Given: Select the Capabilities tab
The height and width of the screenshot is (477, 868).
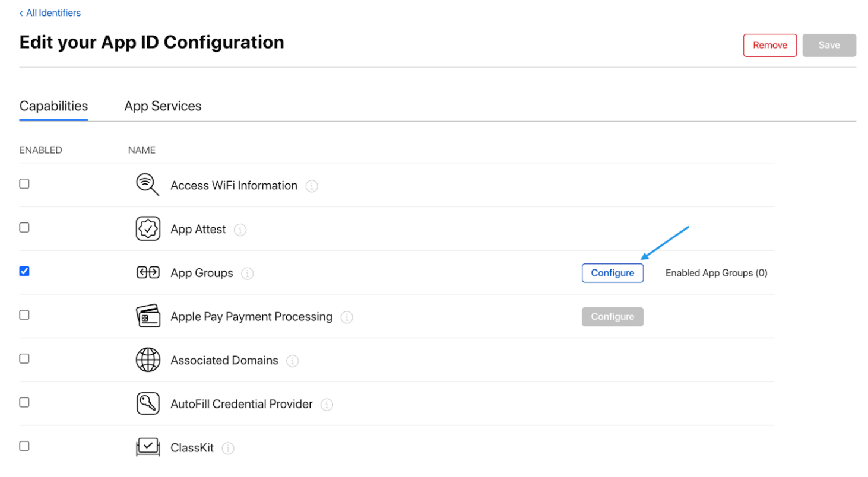Looking at the screenshot, I should 53,106.
